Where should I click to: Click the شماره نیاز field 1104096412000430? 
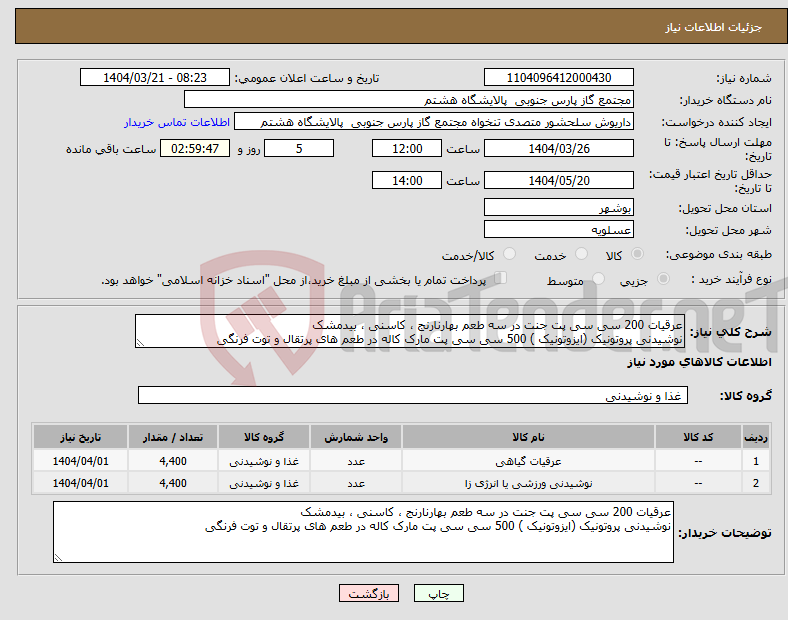pos(558,77)
